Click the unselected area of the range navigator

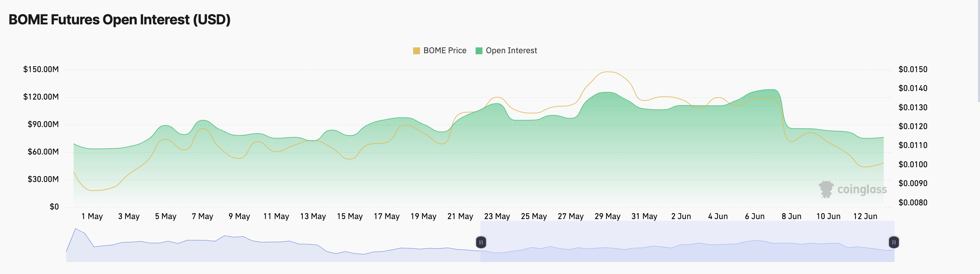pos(273,241)
